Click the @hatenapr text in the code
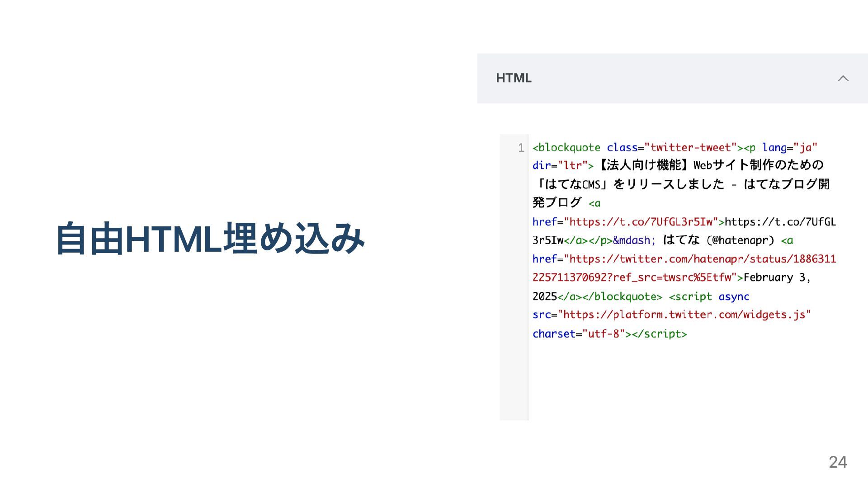868x488 pixels. click(x=740, y=240)
